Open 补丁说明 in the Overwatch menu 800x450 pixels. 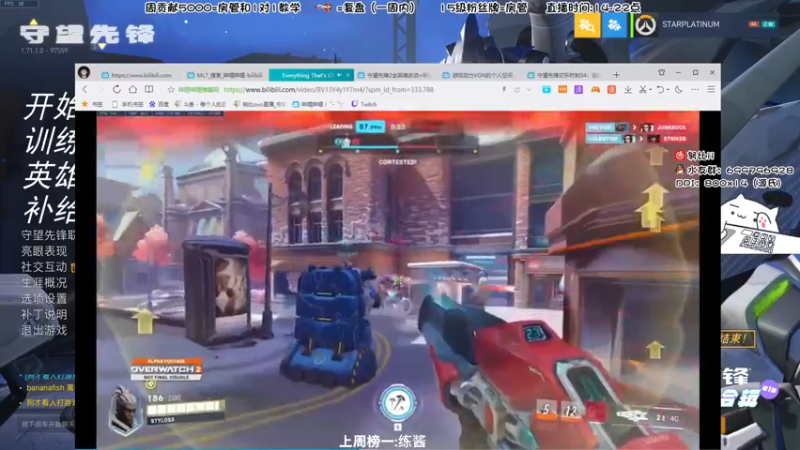coord(44,314)
